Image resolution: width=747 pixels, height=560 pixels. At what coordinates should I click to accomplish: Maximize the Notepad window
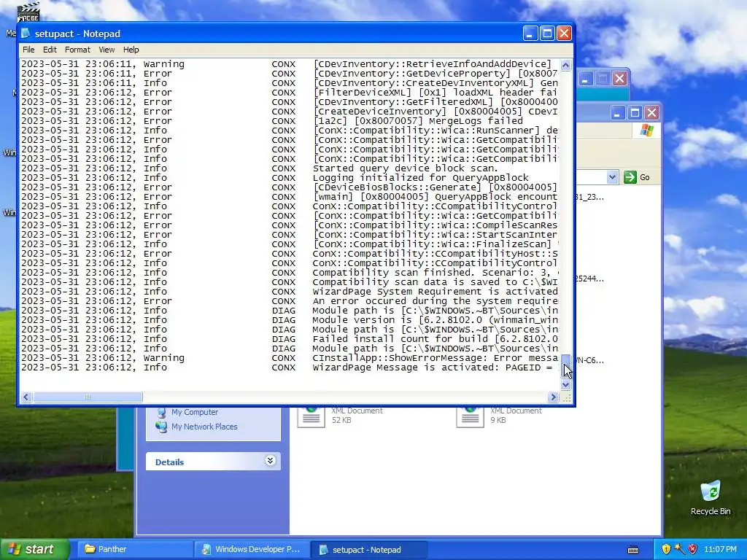(547, 34)
